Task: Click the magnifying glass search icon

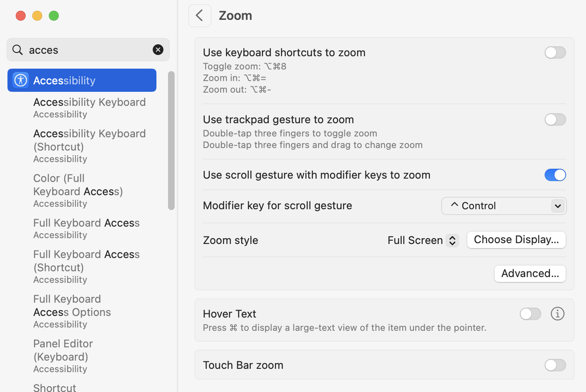Action: (17, 50)
